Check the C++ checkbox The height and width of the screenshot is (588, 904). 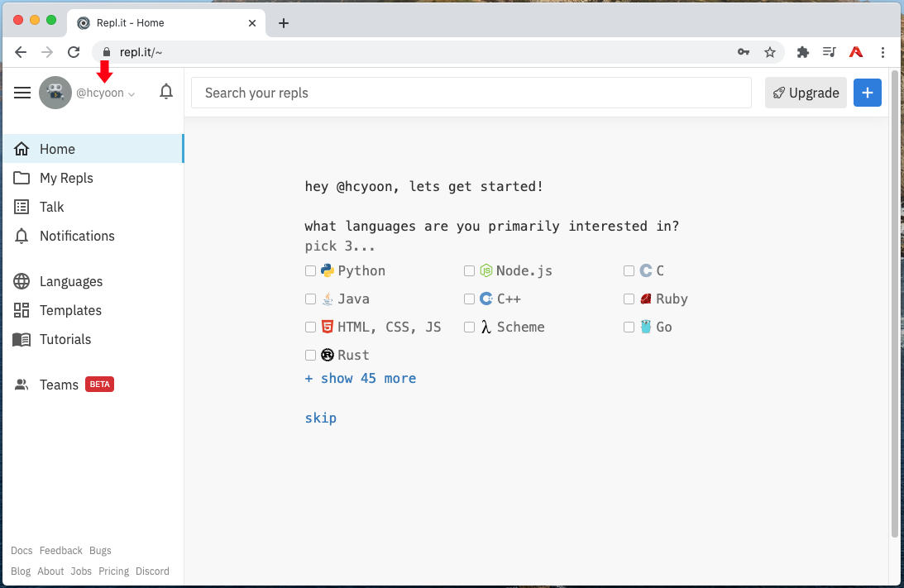point(469,299)
